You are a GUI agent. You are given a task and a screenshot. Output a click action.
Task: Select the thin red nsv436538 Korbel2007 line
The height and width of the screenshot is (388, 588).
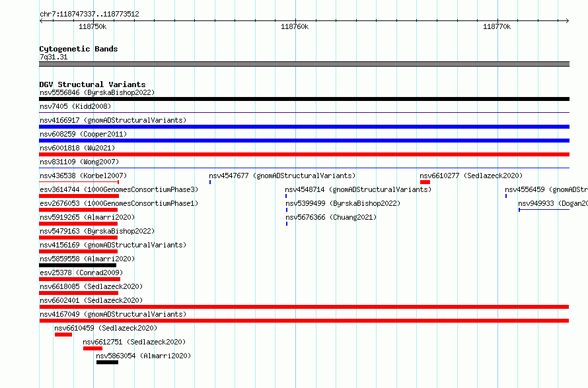click(79, 182)
